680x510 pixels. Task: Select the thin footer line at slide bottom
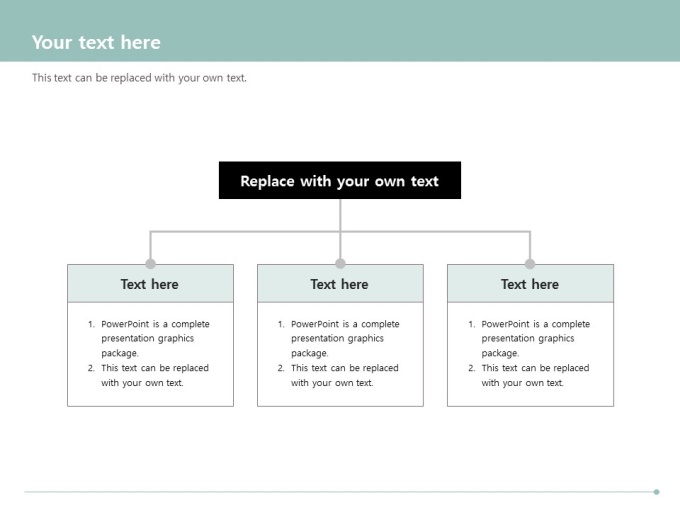(340, 492)
